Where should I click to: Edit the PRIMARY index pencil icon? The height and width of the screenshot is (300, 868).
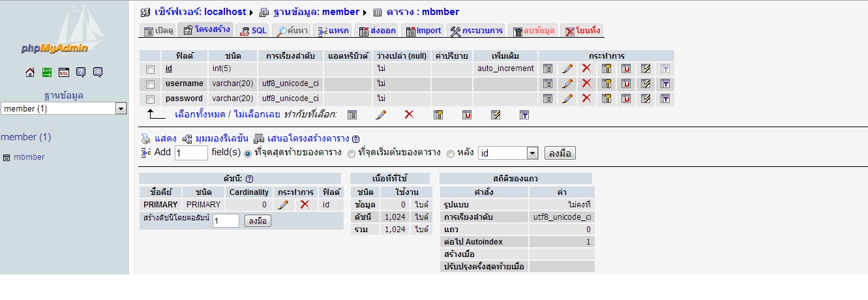pyautogui.click(x=283, y=205)
